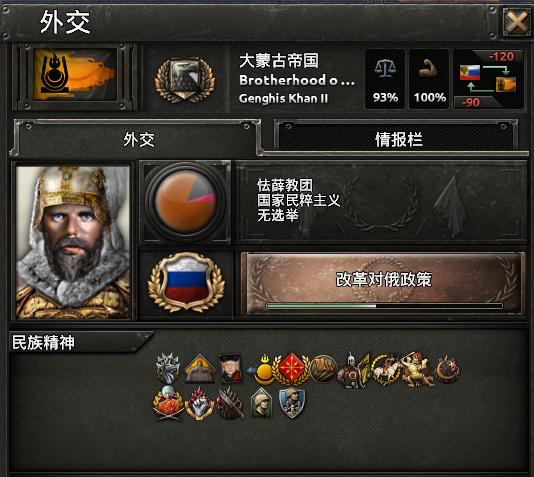This screenshot has width=534, height=477.
Task: Click the flexed arm war support icon
Action: (429, 68)
